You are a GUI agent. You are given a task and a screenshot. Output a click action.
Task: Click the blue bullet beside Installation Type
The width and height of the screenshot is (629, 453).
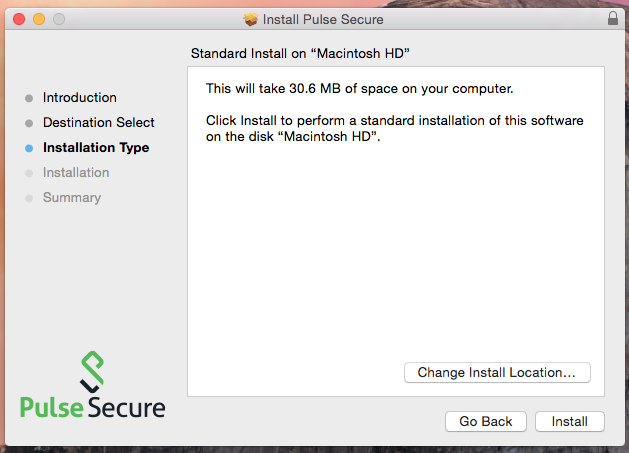[x=29, y=148]
